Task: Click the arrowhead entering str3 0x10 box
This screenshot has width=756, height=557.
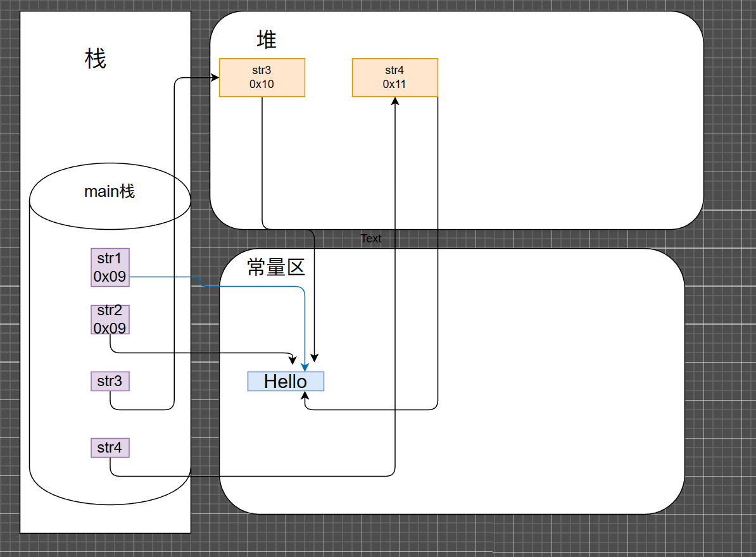Action: pos(215,78)
